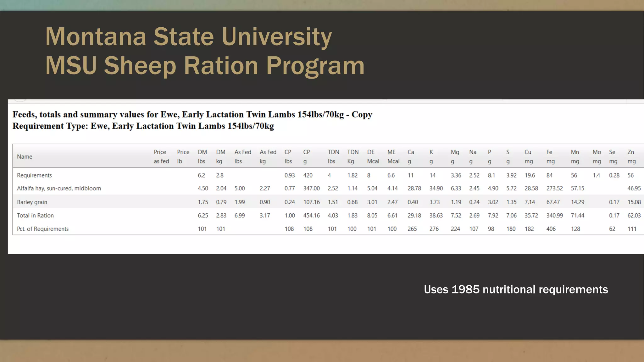The height and width of the screenshot is (362, 644).
Task: Click Requirements CP g value '420'
Action: pos(308,175)
